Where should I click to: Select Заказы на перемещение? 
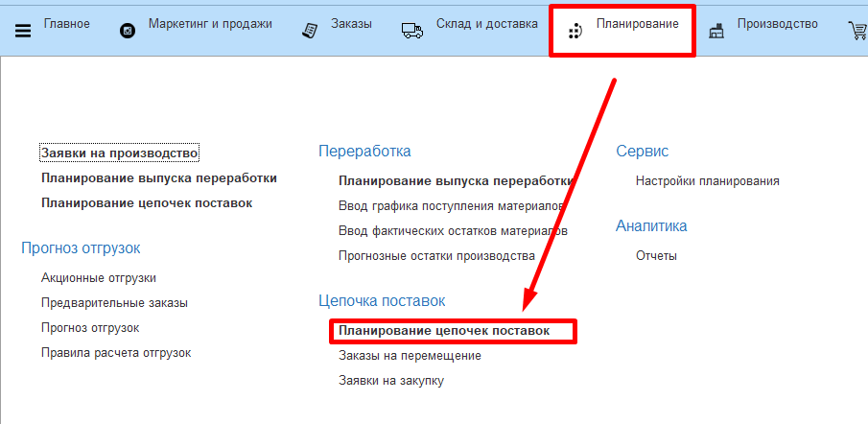pos(410,356)
